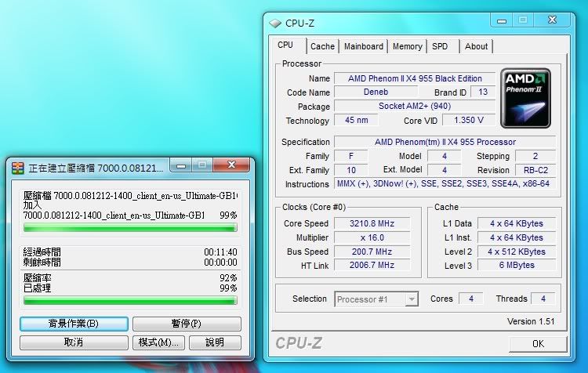Click the Threads value 4
The height and width of the screenshot is (373, 588).
[543, 299]
